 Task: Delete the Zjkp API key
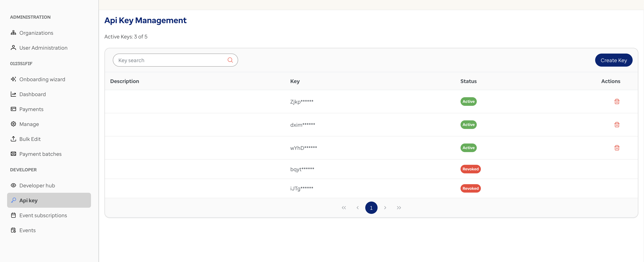tap(617, 101)
